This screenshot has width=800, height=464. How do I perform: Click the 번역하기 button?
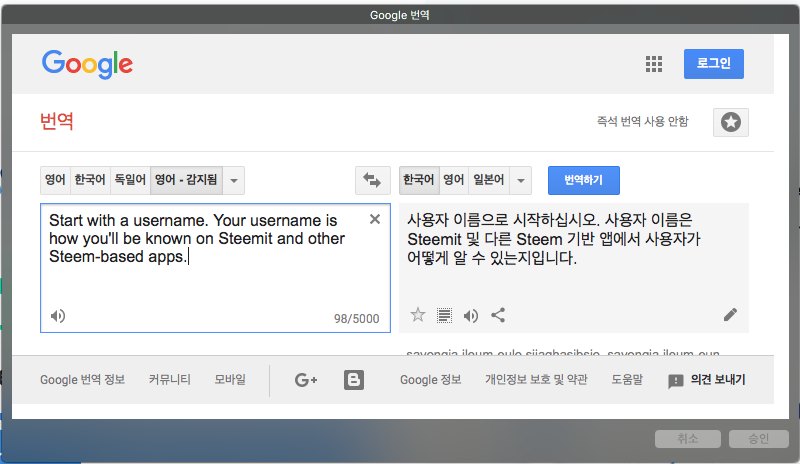tap(584, 180)
